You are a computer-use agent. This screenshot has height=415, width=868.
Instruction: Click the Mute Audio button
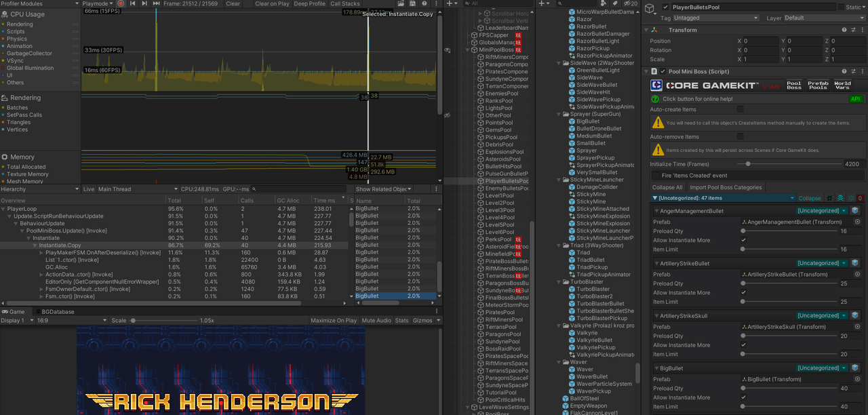click(376, 321)
